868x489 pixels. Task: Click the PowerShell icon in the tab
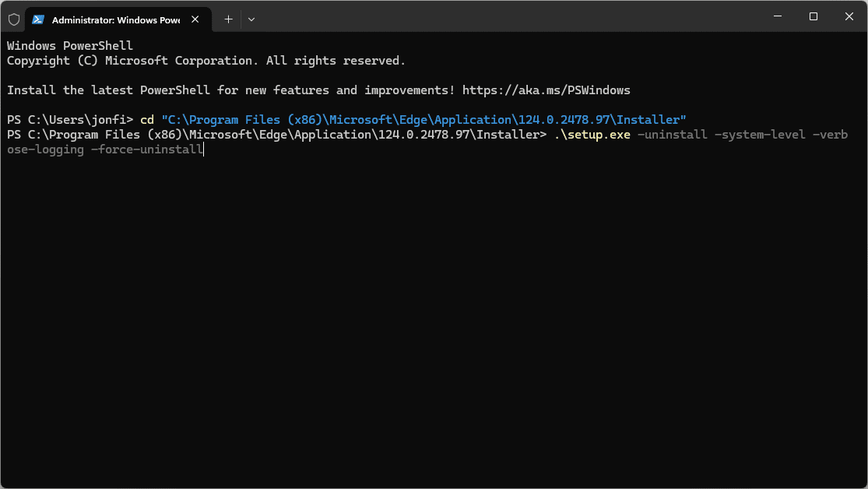pyautogui.click(x=38, y=19)
